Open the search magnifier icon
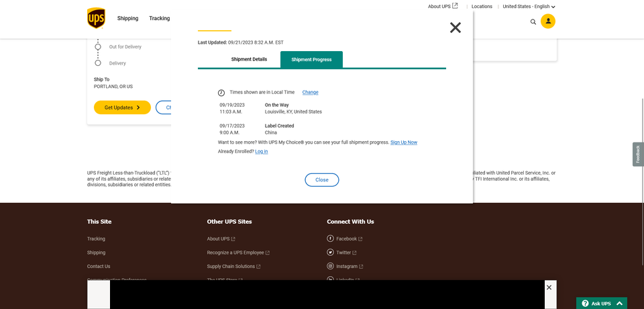Viewport: 644px width, 309px height. tap(533, 21)
